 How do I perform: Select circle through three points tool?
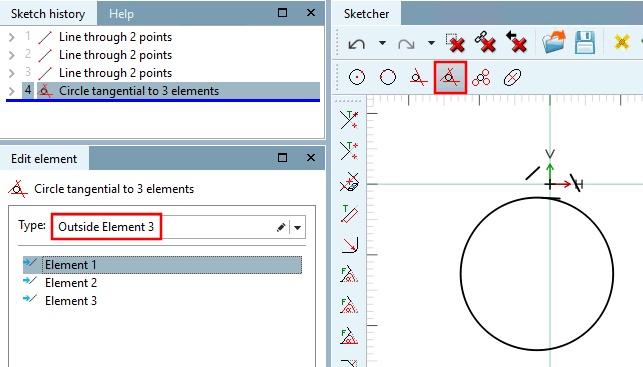point(388,77)
